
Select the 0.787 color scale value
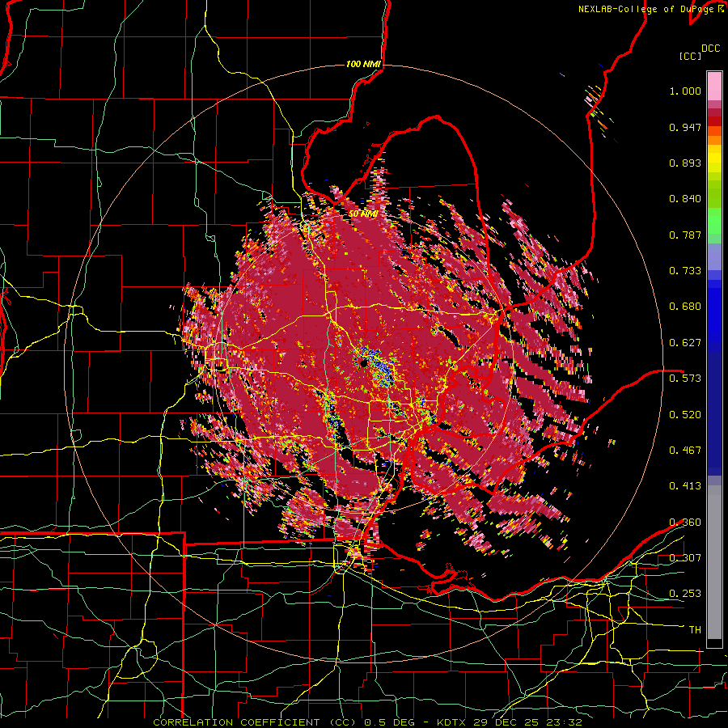[685, 235]
